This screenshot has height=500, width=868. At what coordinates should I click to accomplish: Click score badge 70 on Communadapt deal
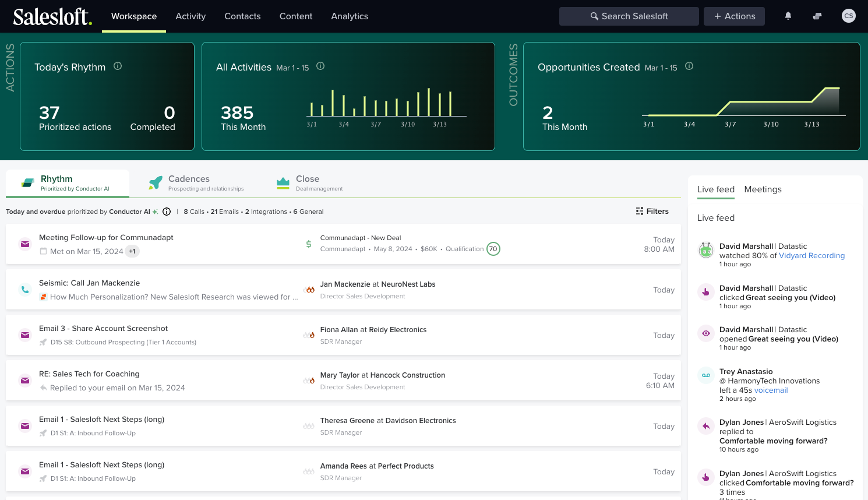pyautogui.click(x=493, y=249)
